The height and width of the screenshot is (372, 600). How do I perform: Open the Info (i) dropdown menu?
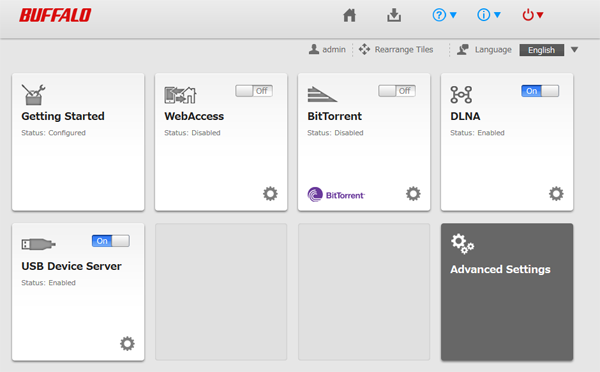pos(489,15)
